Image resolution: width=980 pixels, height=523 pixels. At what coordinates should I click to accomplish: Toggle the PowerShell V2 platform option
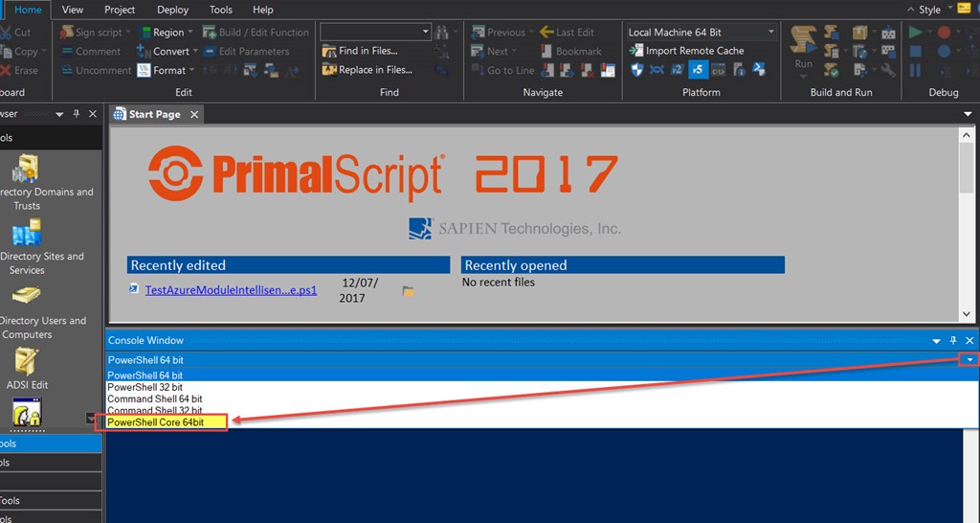(678, 69)
